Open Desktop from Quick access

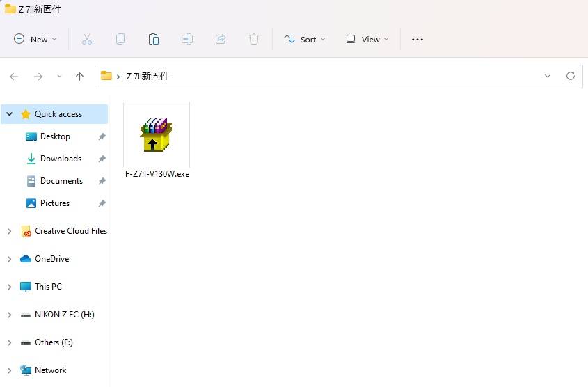pyautogui.click(x=55, y=136)
